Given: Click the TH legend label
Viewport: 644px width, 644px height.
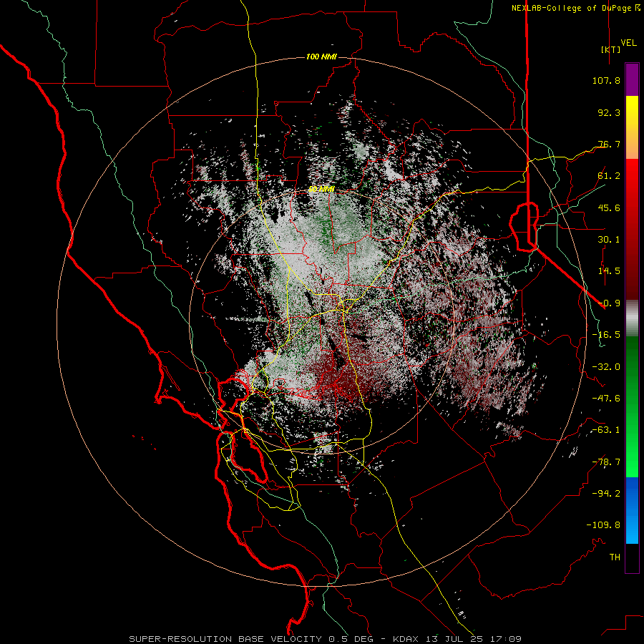Looking at the screenshot, I should tap(615, 557).
